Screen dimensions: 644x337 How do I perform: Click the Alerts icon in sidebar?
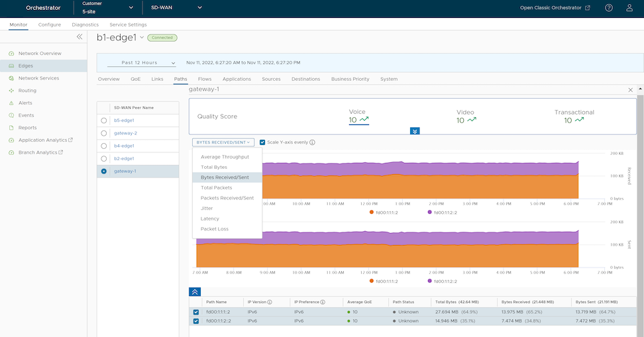pos(11,103)
